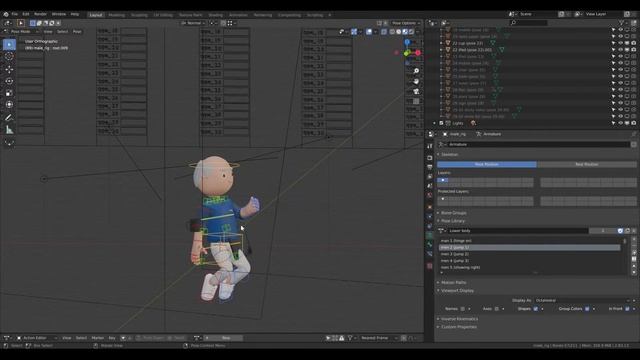640x360 pixels.
Task: Disable the Shapes checkbox
Action: 536,309
